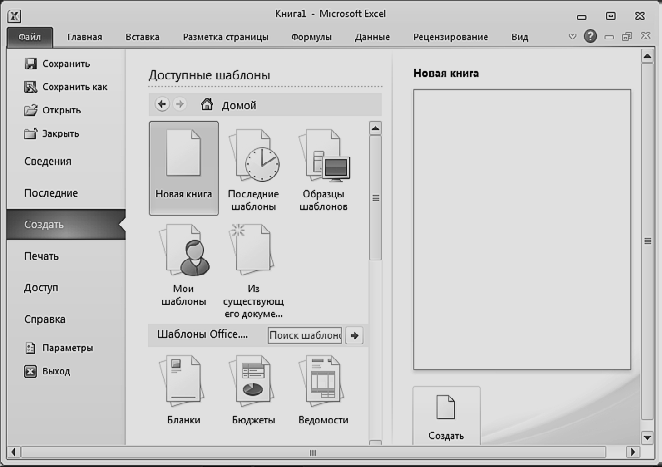
Task: Click the right pane vertical scrollbar thumb
Action: point(647,241)
